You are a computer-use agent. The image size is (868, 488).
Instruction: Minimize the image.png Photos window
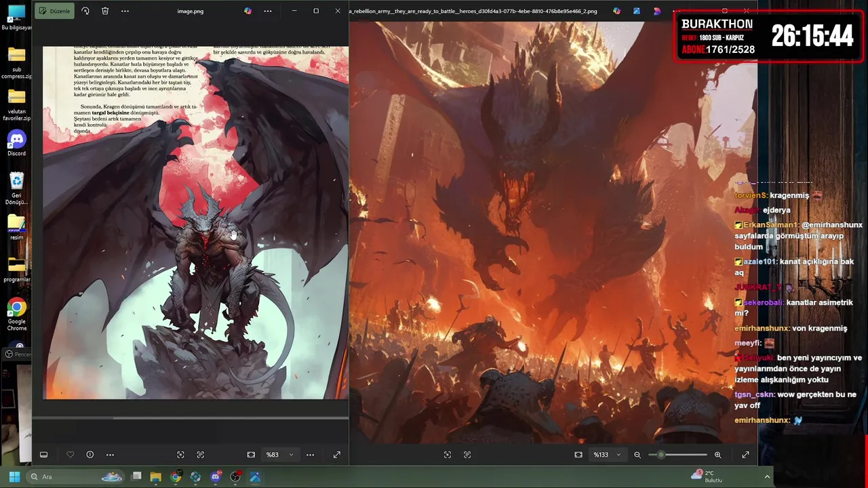pos(294,11)
